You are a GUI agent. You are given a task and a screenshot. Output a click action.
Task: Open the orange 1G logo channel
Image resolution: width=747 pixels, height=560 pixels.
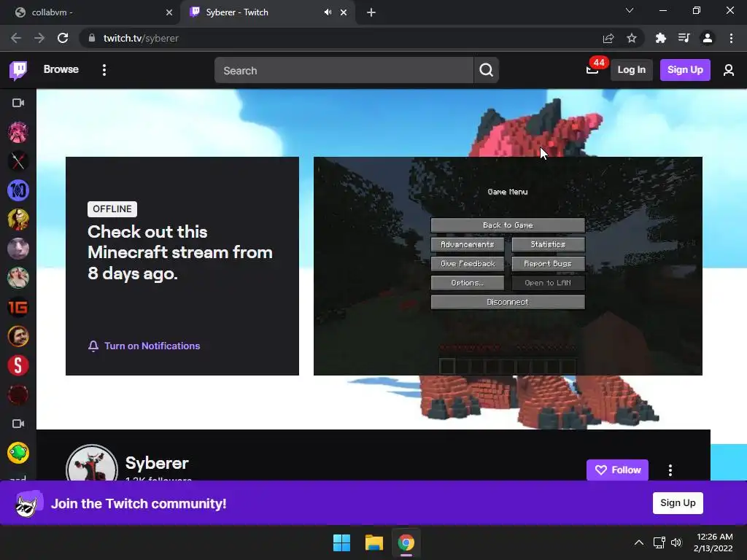(x=18, y=308)
